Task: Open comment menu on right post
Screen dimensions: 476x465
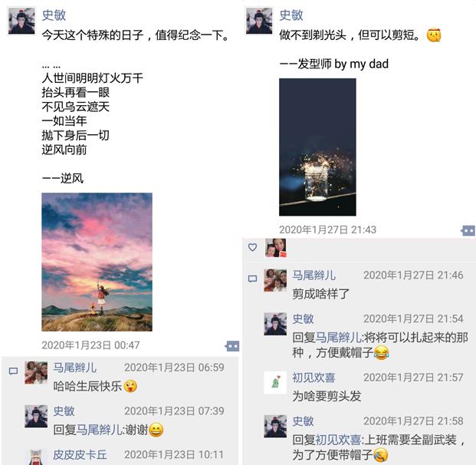Action: pos(468,230)
